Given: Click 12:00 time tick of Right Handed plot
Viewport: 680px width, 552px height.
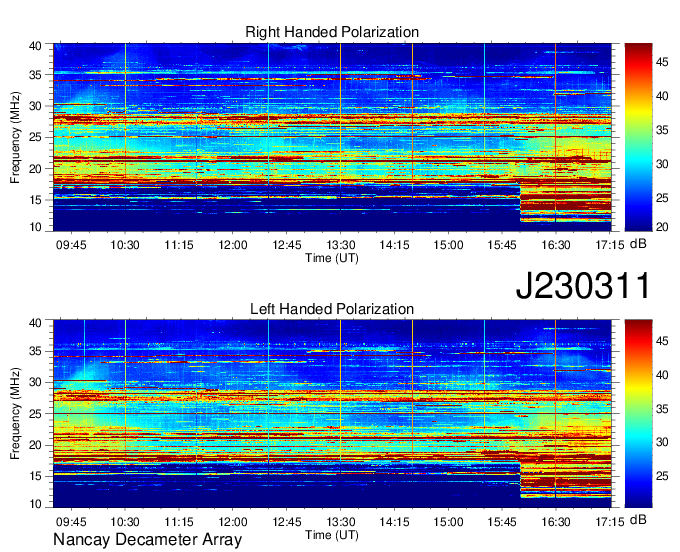Looking at the screenshot, I should point(233,245).
